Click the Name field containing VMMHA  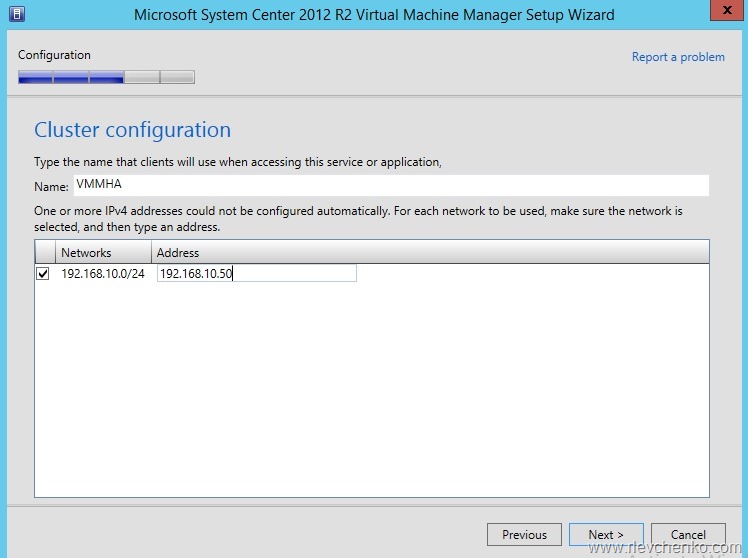(x=390, y=186)
